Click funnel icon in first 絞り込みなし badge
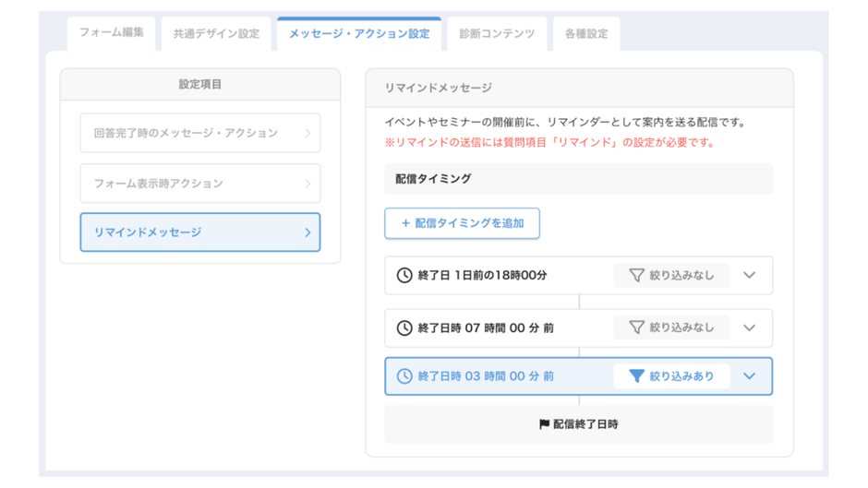 pos(636,275)
